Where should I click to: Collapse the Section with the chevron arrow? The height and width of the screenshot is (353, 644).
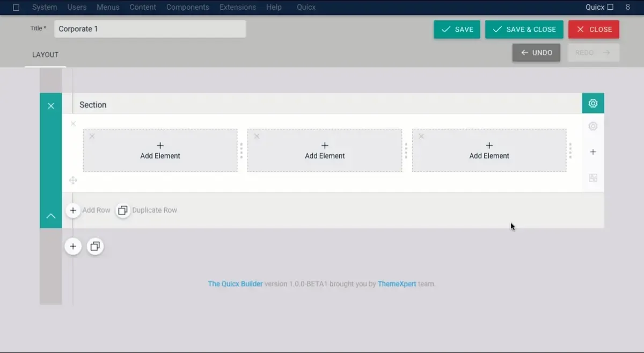51,216
